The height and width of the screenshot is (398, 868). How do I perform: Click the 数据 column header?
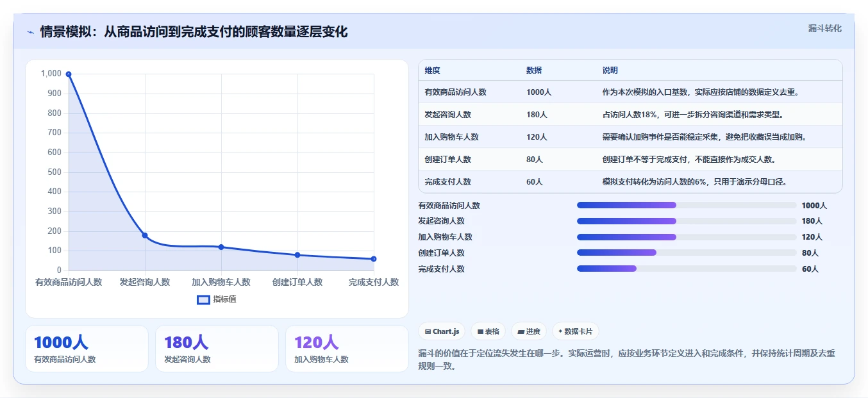(534, 70)
